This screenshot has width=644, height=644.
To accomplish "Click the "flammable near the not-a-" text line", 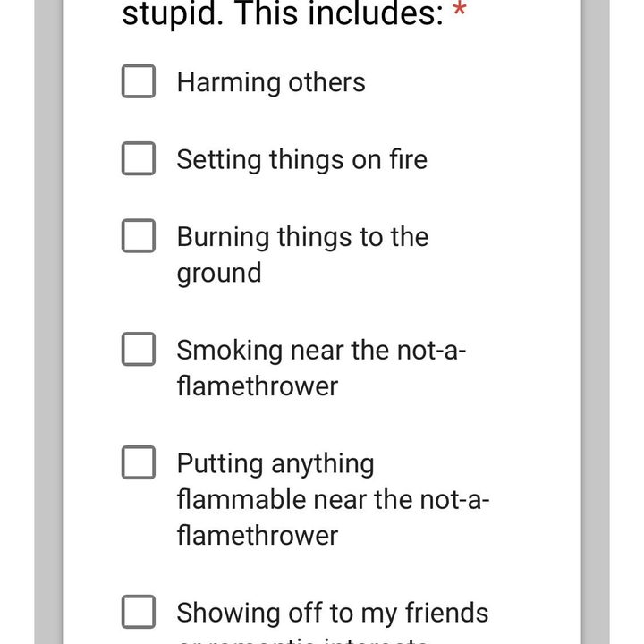I will tap(333, 499).
